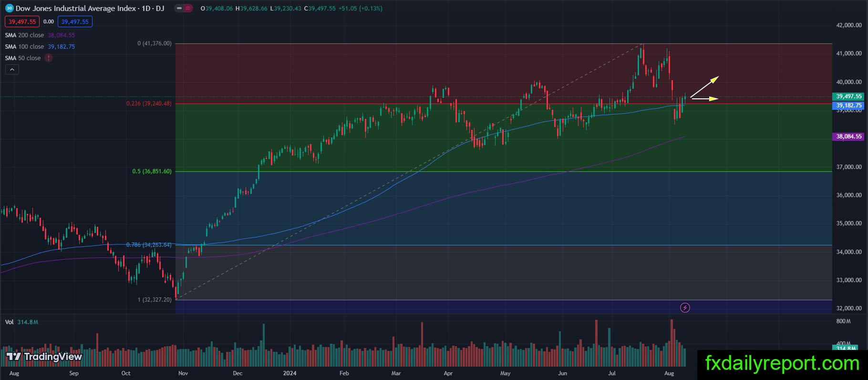The height and width of the screenshot is (380, 868).
Task: Click the blue 39,182.75 SMA price axis label
Action: pos(849,106)
